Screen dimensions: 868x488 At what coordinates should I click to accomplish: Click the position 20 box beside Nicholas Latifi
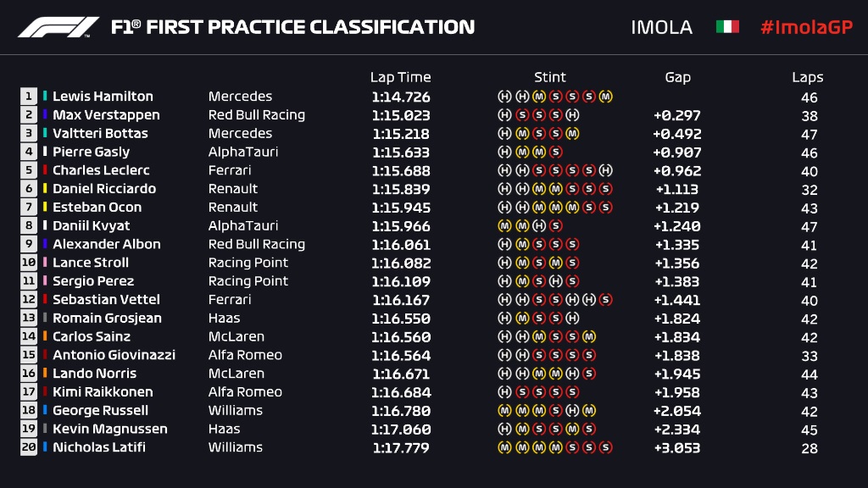(x=29, y=447)
